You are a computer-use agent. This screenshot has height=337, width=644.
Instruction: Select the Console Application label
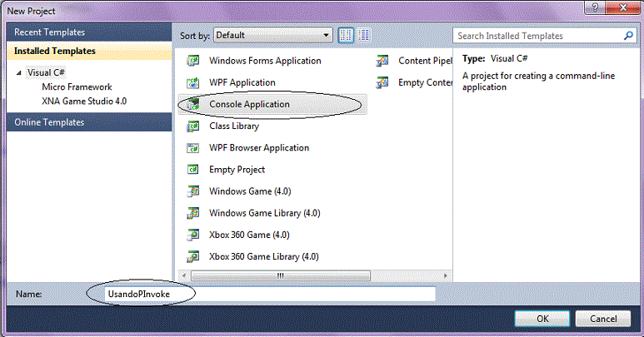[x=249, y=104]
